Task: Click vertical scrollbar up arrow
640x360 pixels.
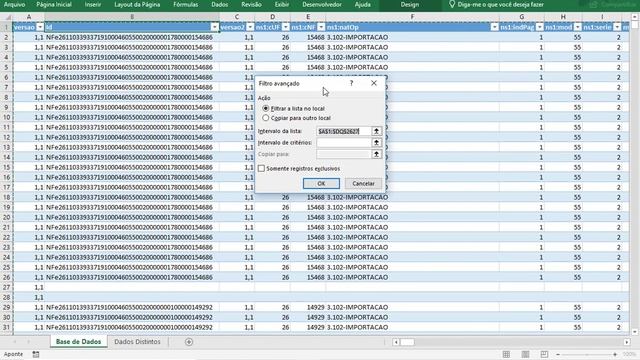Action: click(635, 17)
